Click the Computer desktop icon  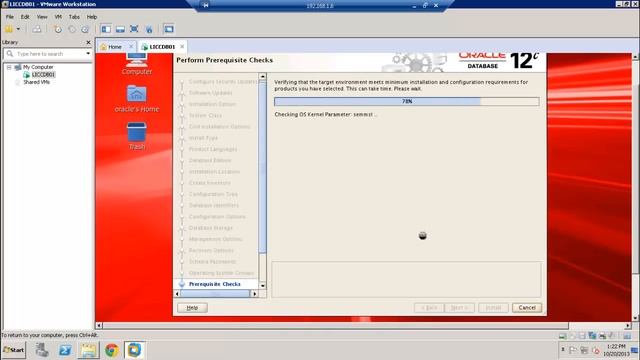137,64
